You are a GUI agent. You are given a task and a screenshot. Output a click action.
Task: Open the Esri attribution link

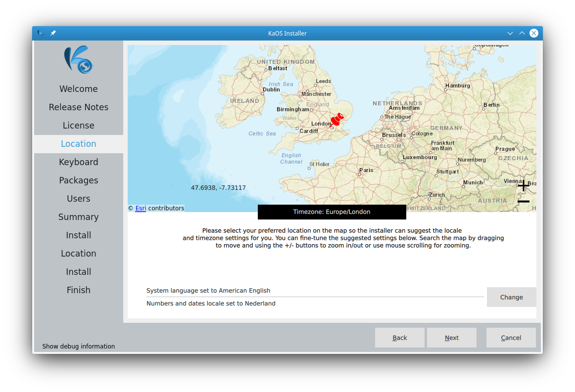tap(141, 208)
